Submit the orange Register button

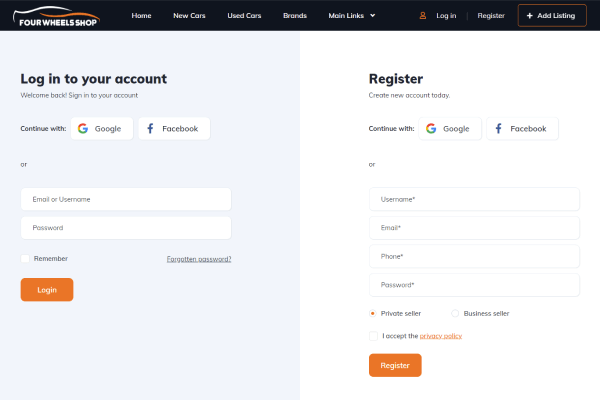tap(395, 365)
